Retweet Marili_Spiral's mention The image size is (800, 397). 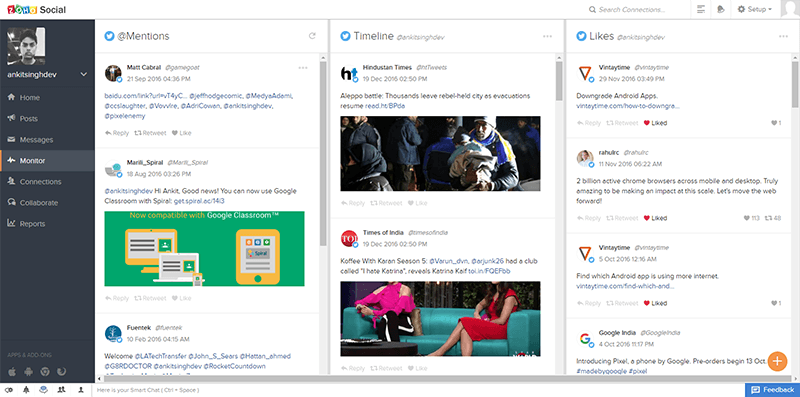point(150,299)
